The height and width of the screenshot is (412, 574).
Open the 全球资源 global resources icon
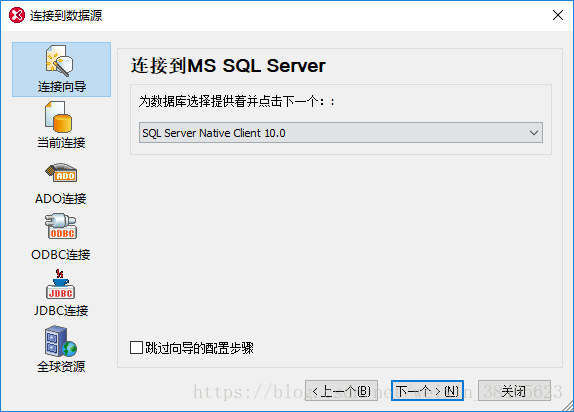(x=61, y=349)
